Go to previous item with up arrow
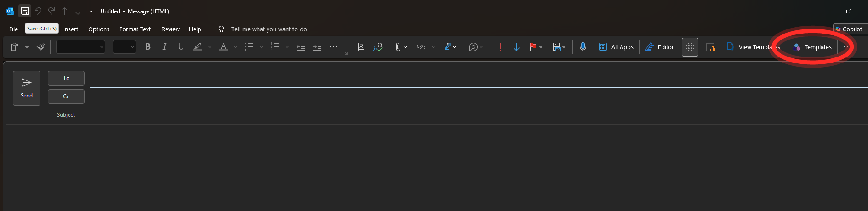The height and width of the screenshot is (211, 868). coord(65,11)
